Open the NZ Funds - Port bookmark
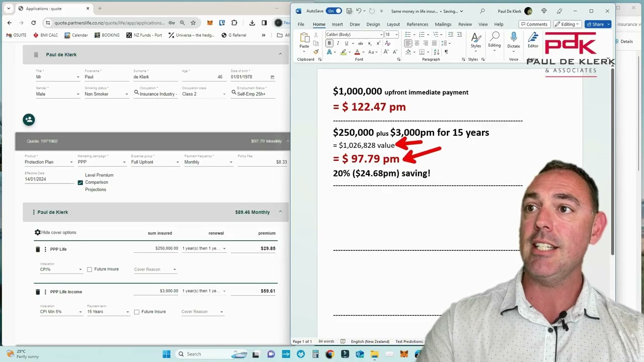This screenshot has width=644, height=362. 144,35
